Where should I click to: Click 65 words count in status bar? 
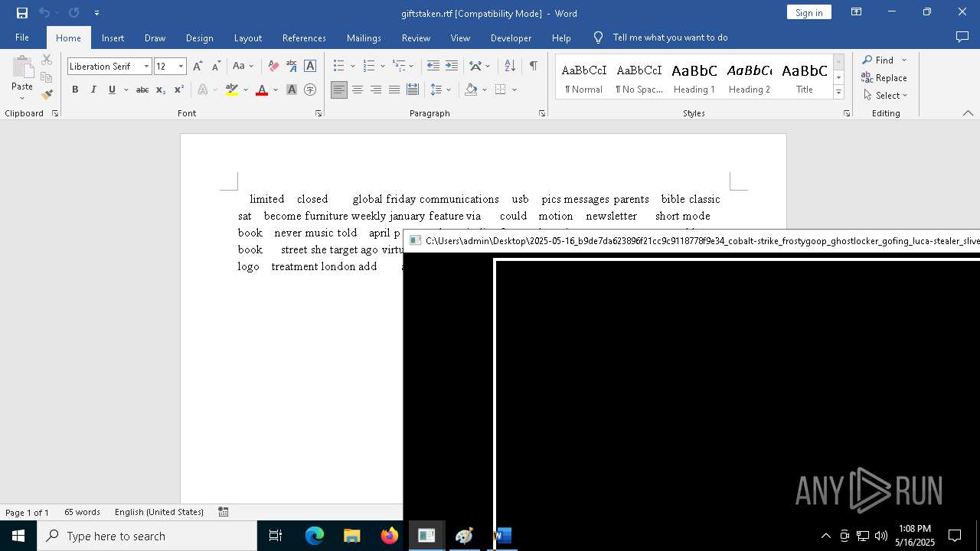(82, 512)
